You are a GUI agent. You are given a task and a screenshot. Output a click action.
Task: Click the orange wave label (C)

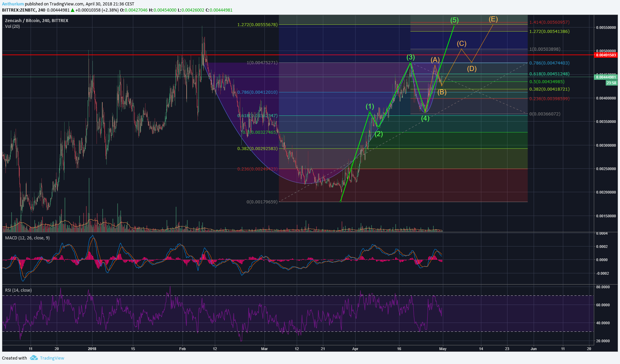click(x=462, y=43)
